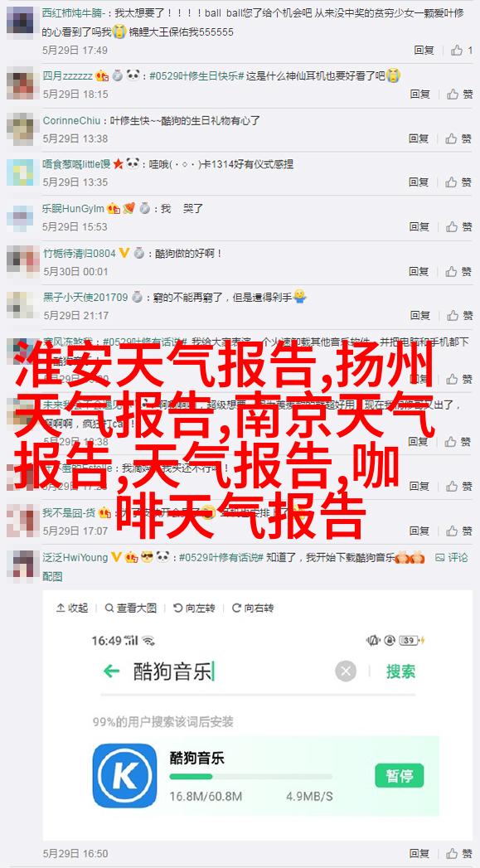Open the hashtag #0529叶修生日快乐#
This screenshot has height=868, width=480.
pyautogui.click(x=196, y=75)
